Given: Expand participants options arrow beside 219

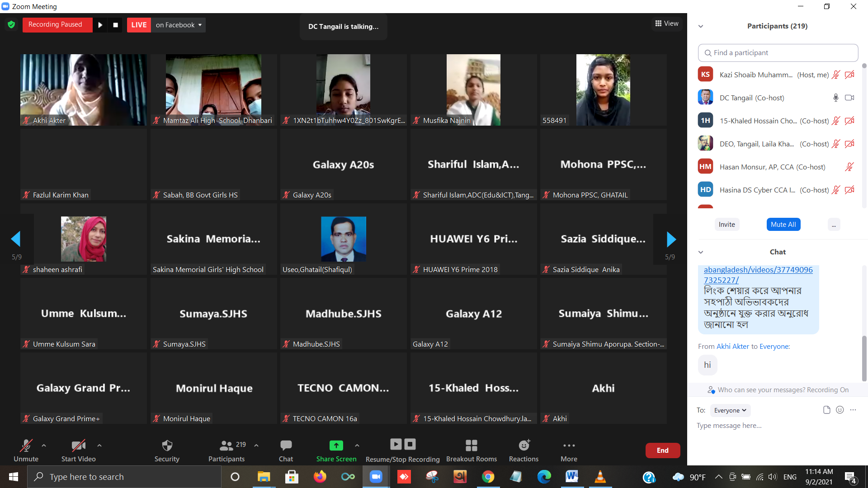Looking at the screenshot, I should click(x=256, y=446).
